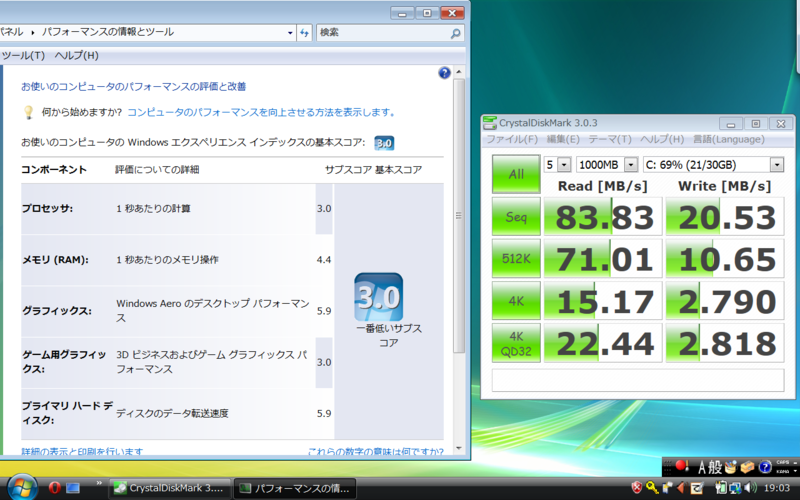
Task: Open the 言語(Language) menu in CrystalDiskMark
Action: 728,139
